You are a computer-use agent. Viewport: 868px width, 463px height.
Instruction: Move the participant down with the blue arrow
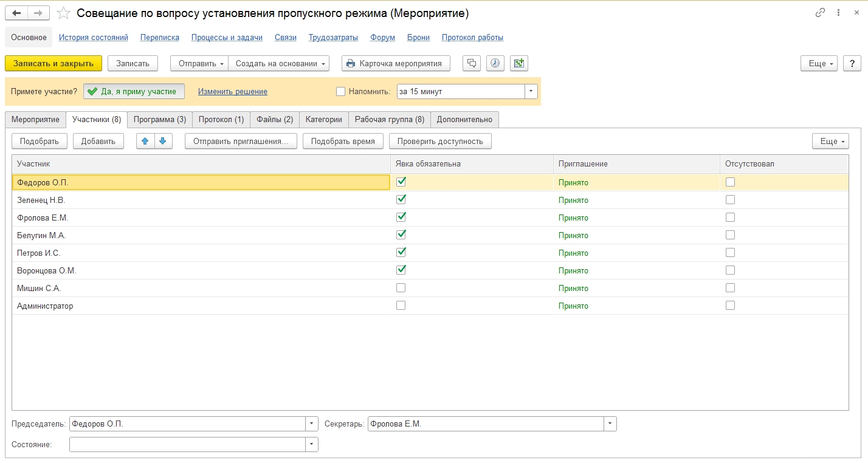pyautogui.click(x=163, y=141)
